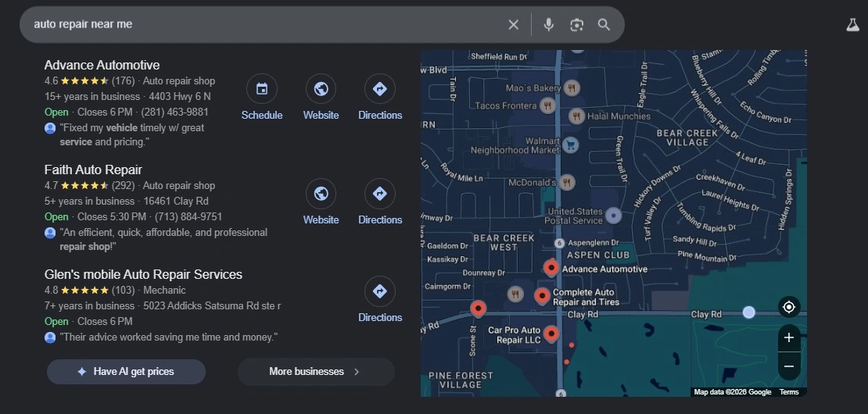Click Walmart Neighborhood Market cart icon

[x=571, y=145]
